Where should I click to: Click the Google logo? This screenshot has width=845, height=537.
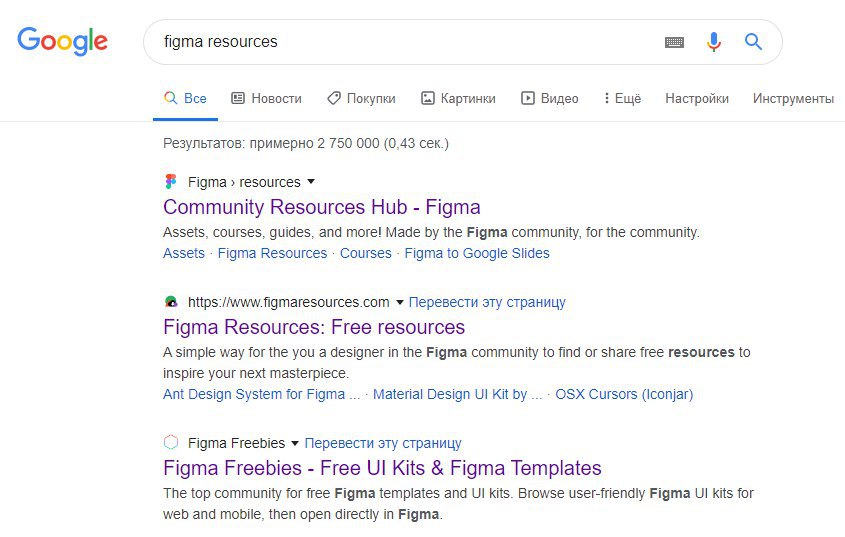tap(63, 42)
